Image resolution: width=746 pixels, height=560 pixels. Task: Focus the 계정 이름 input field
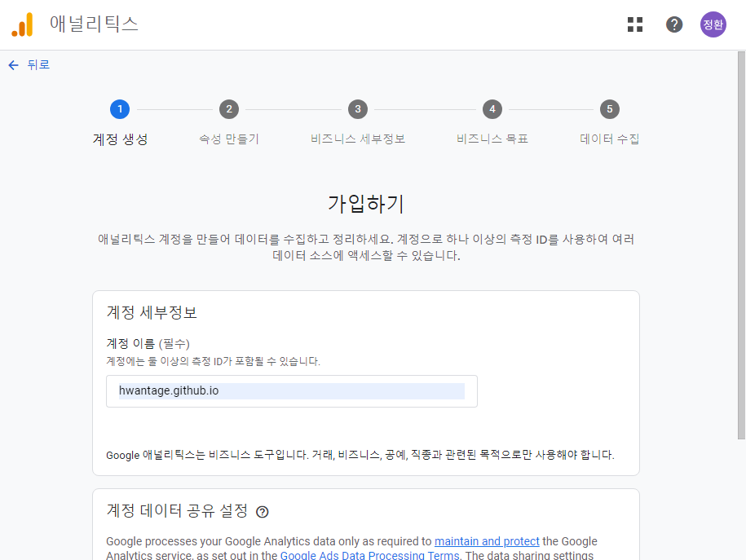291,391
